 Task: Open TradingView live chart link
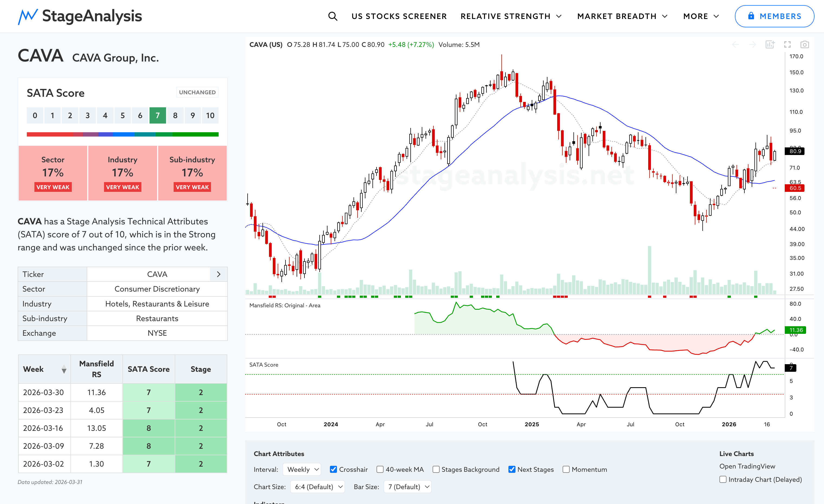(747, 466)
